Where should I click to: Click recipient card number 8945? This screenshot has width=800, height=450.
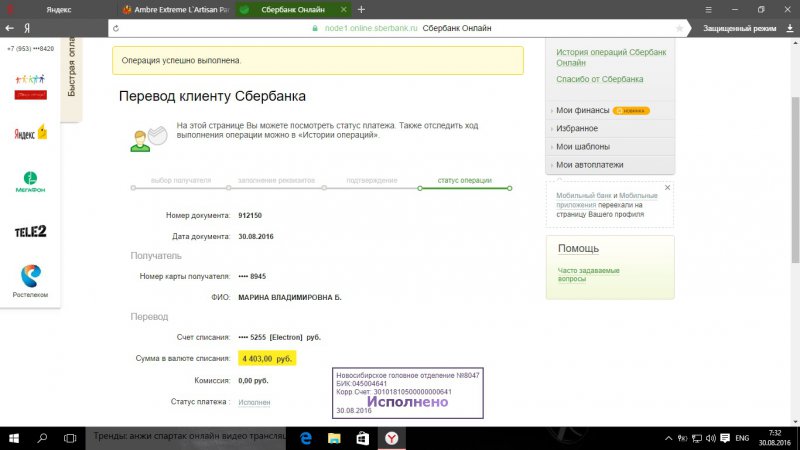point(252,276)
